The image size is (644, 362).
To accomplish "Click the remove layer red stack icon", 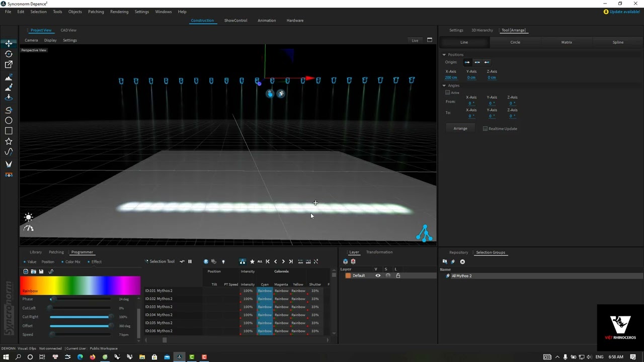I will pyautogui.click(x=353, y=261).
